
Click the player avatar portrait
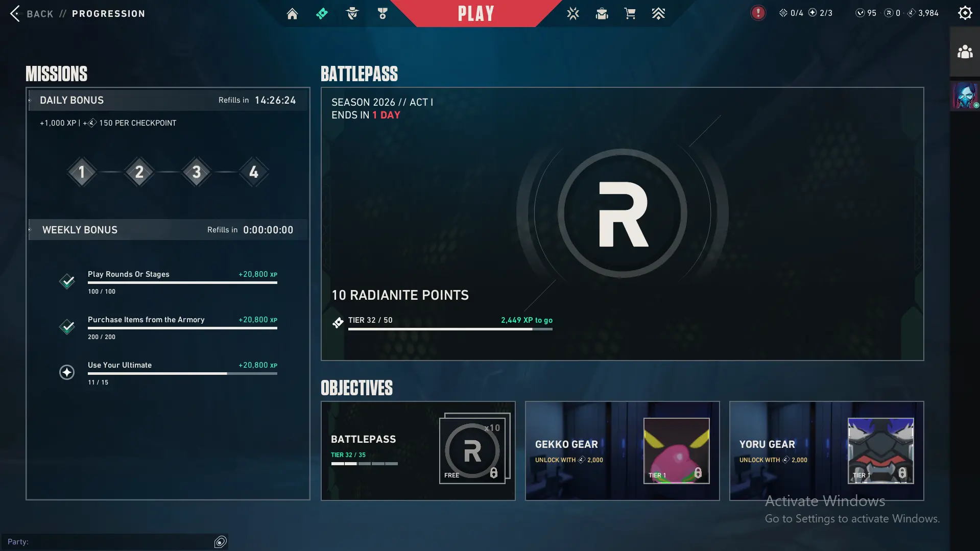click(x=965, y=95)
